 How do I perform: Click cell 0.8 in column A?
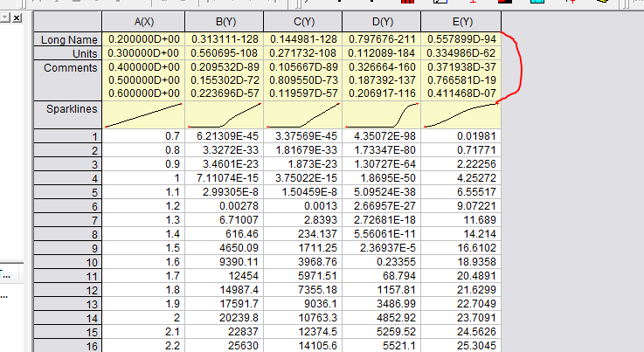(x=143, y=150)
